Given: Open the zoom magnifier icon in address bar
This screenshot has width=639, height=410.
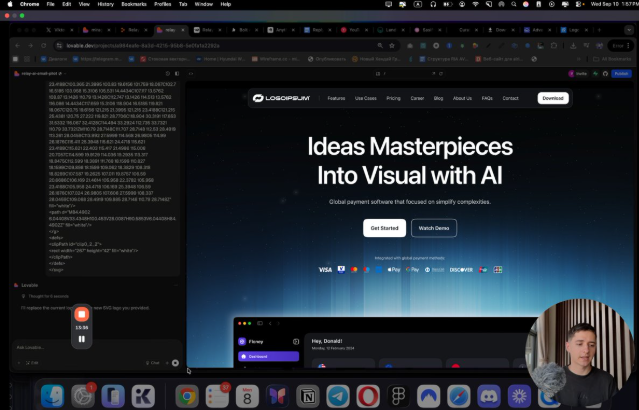Looking at the screenshot, I should point(380,46).
